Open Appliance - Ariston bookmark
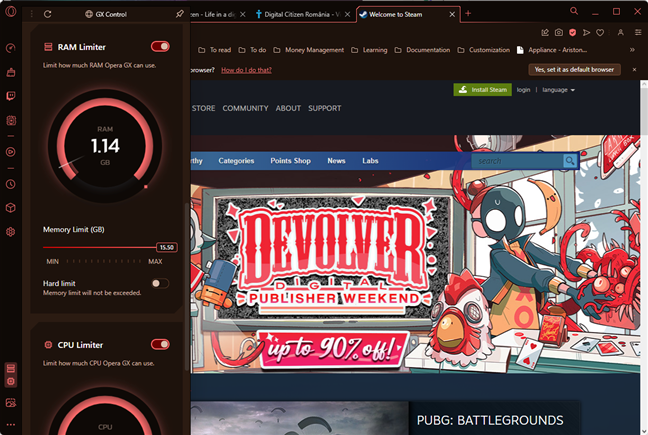The image size is (648, 435). (552, 50)
